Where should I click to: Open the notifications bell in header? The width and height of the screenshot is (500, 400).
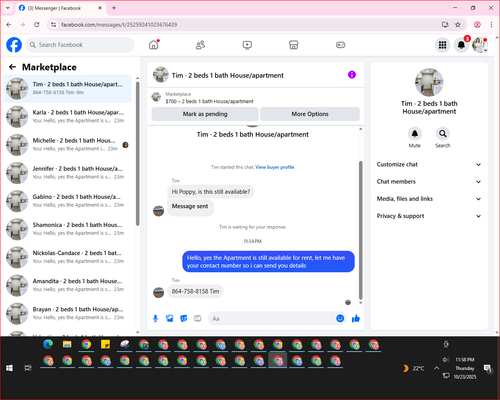[x=461, y=45]
